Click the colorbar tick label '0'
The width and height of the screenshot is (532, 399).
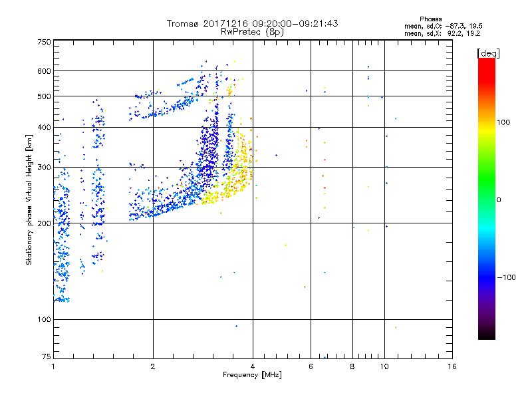pos(499,199)
